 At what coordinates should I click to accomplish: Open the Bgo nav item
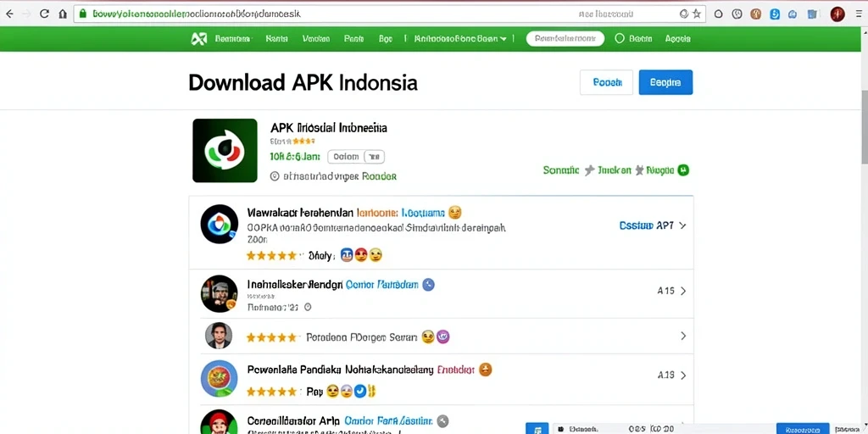[x=386, y=39]
